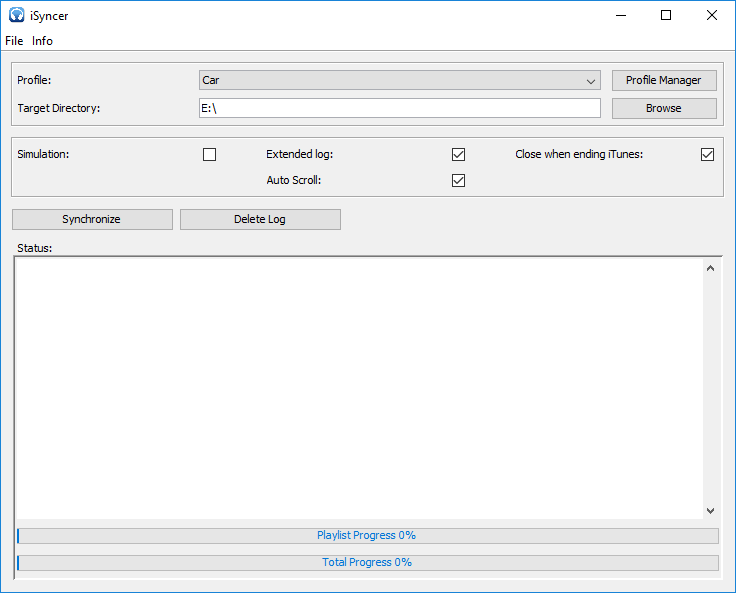Image resolution: width=736 pixels, height=593 pixels.
Task: Click the Total Progress bar
Action: tap(368, 562)
